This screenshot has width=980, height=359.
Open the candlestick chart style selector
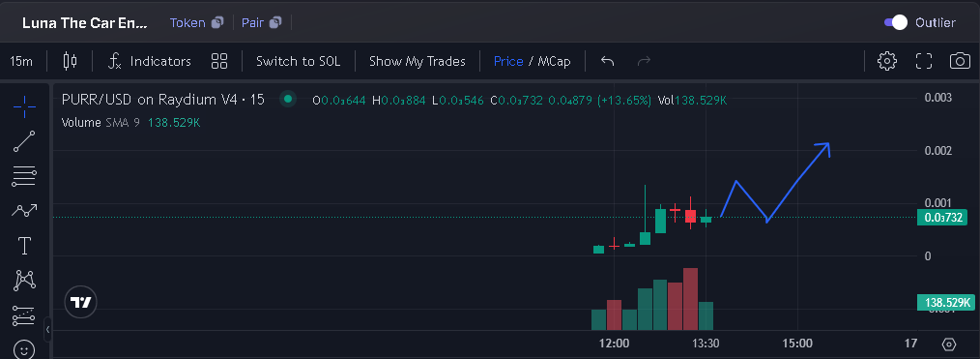coord(70,61)
